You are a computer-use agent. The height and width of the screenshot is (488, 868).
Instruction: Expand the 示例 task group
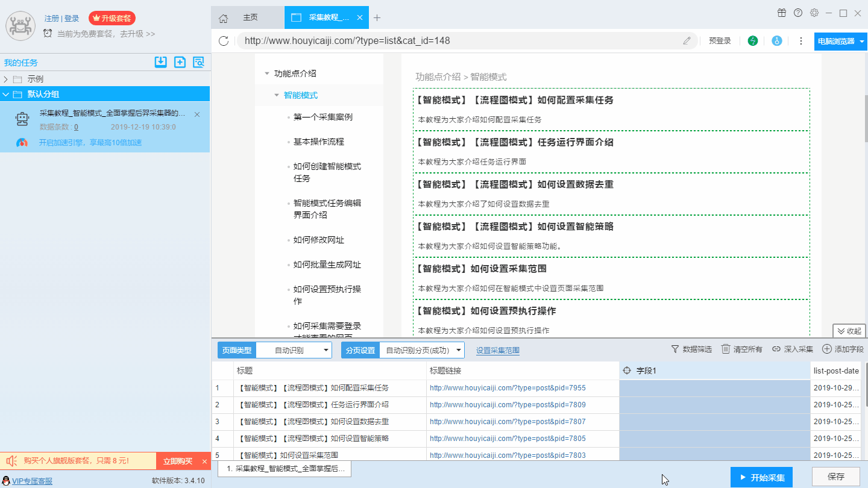coord(5,79)
